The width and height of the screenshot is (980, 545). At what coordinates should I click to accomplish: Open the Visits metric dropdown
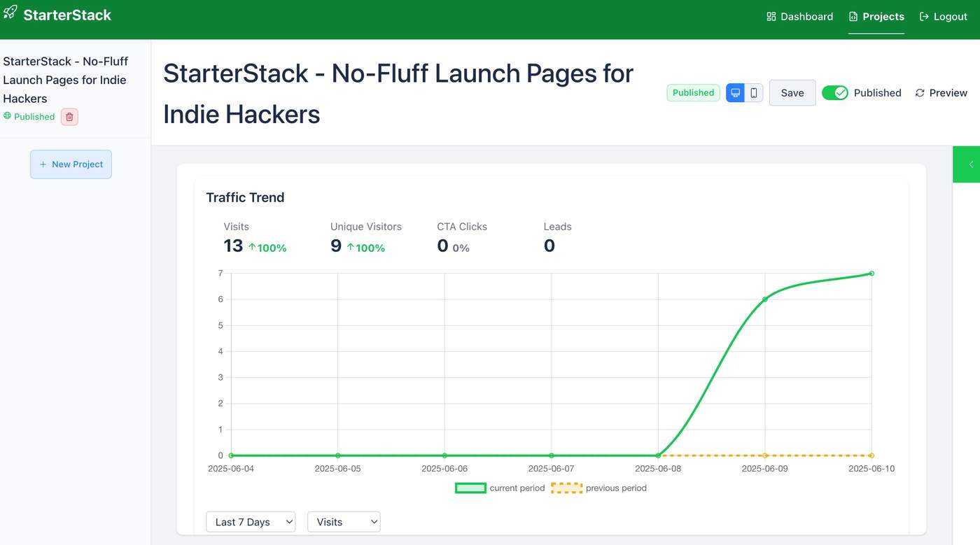click(x=344, y=522)
